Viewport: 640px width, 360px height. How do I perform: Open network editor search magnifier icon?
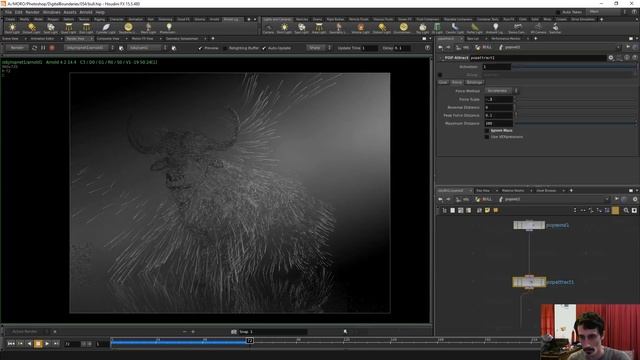pyautogui.click(x=626, y=211)
